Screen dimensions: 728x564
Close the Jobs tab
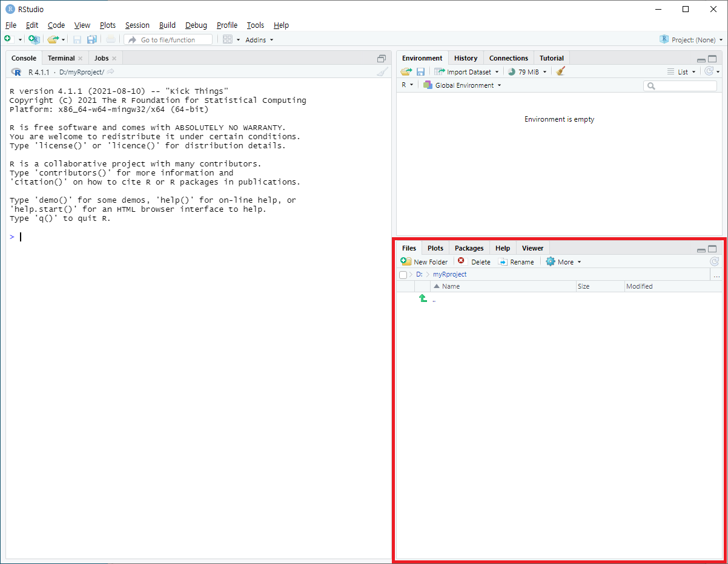114,59
